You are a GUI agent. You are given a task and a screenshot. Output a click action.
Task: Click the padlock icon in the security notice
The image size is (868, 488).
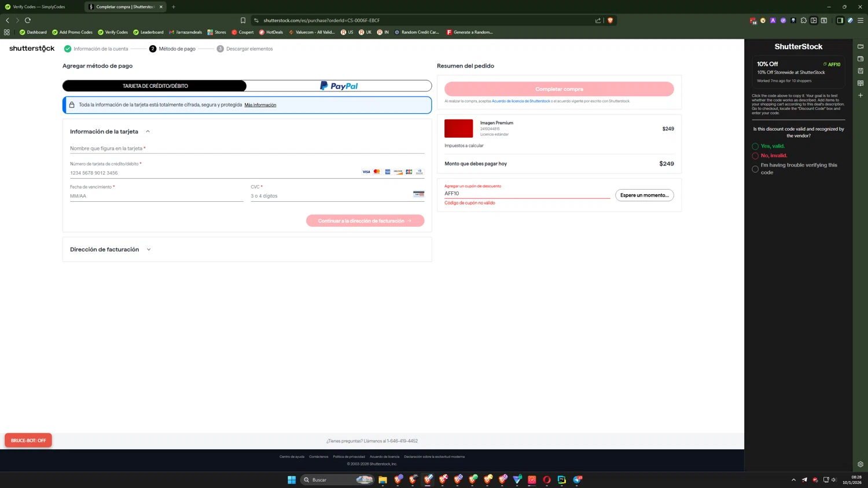point(72,105)
